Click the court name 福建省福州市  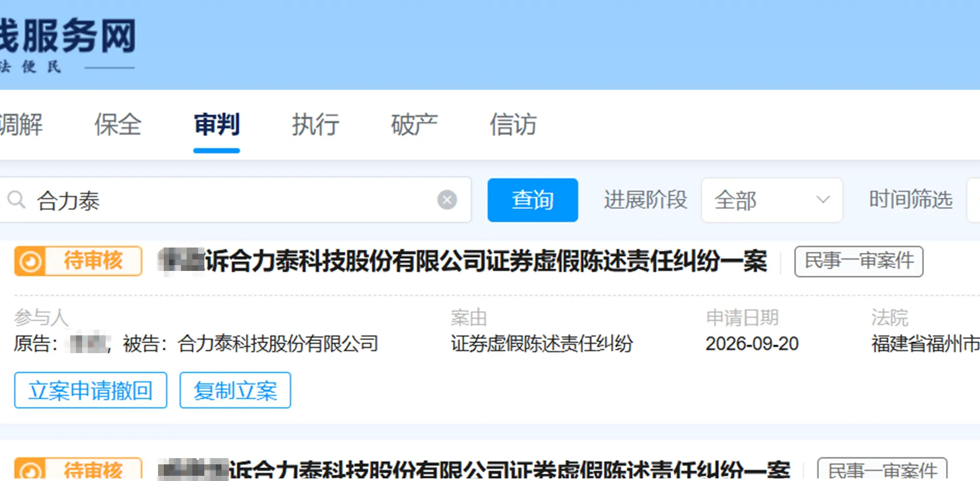coord(925,344)
